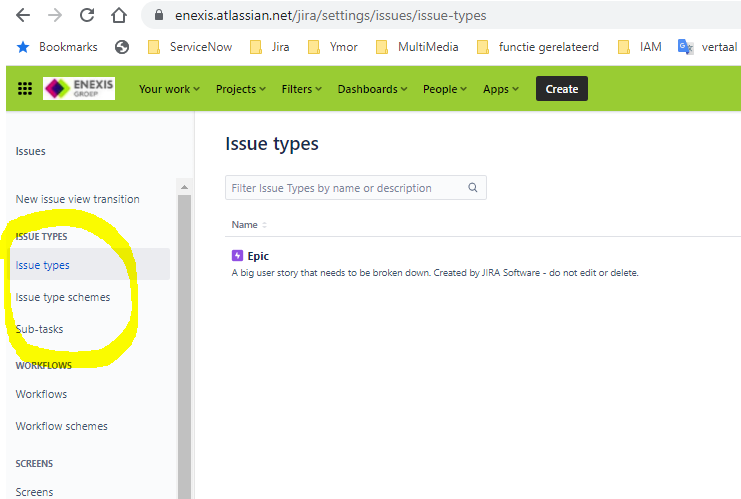This screenshot has height=499, width=741.
Task: Open the globe bookmark icon
Action: 122,47
